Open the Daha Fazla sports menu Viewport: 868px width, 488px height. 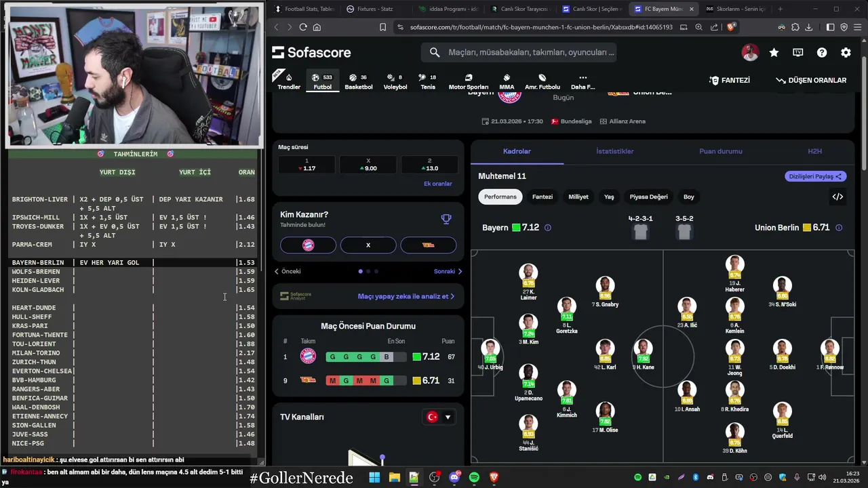(x=583, y=81)
